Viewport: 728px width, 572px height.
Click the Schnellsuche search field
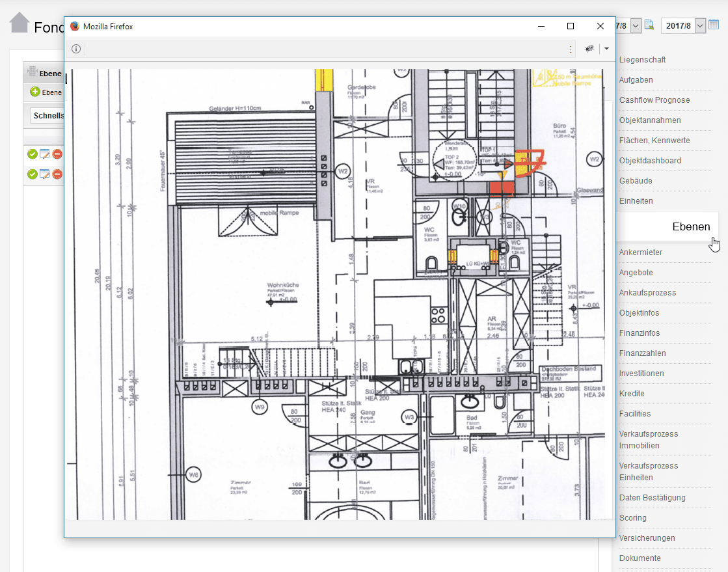click(47, 115)
